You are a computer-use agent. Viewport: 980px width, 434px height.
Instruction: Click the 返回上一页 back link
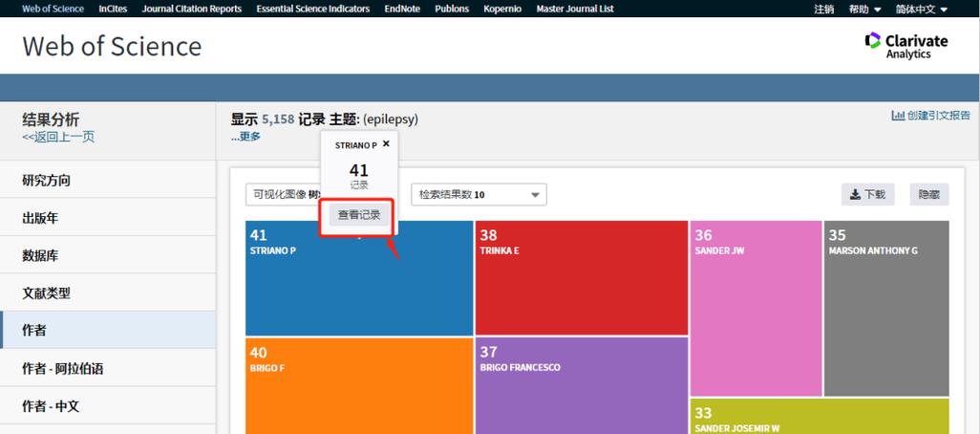(58, 138)
